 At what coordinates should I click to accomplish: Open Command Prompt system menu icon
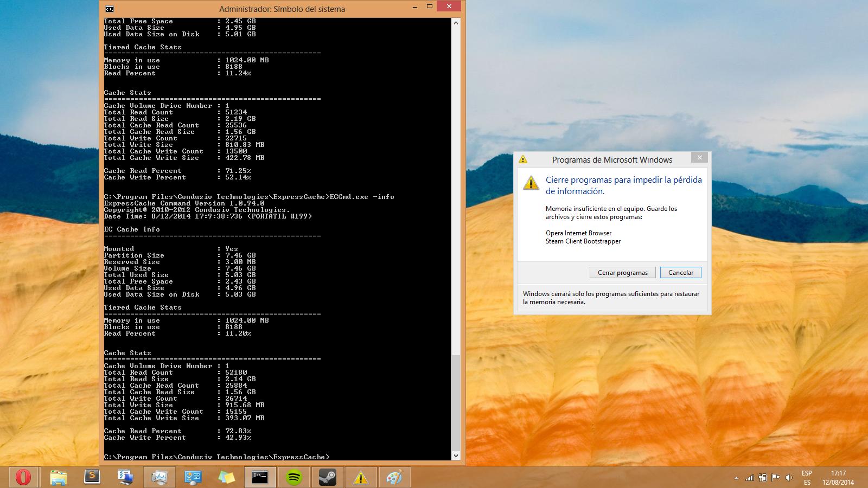tap(110, 9)
